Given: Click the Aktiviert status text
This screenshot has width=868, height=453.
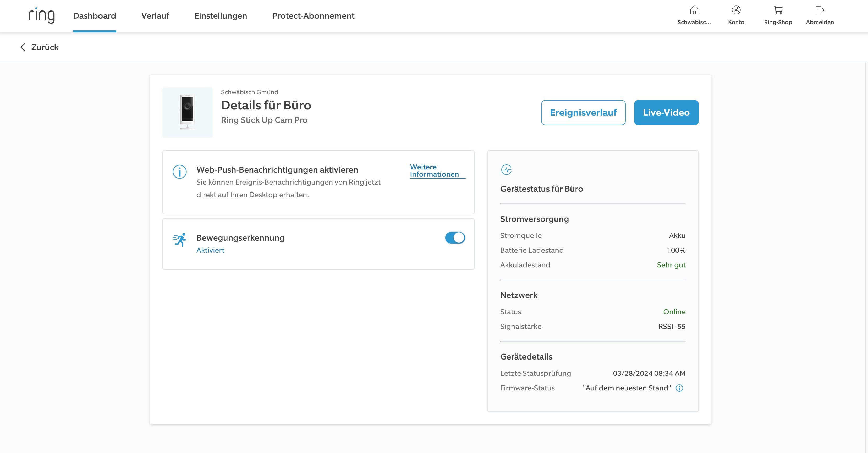Looking at the screenshot, I should [210, 250].
